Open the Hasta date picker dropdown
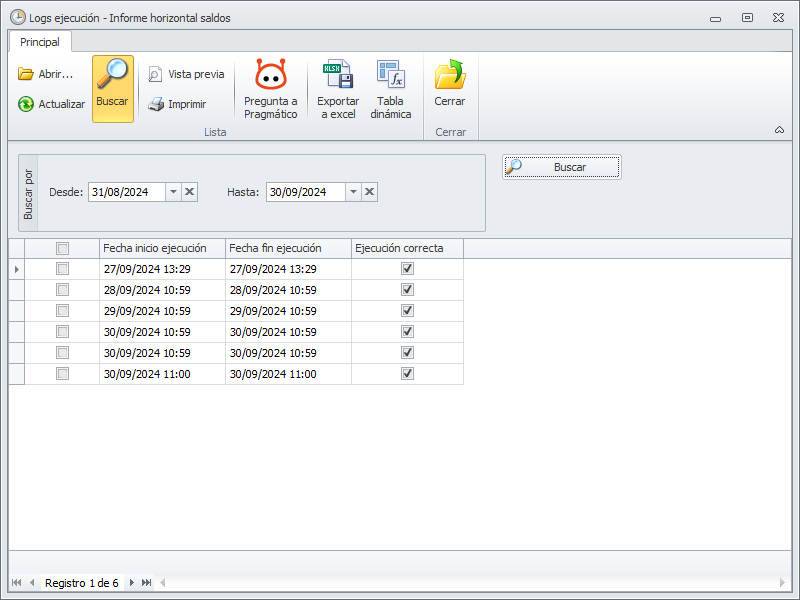 click(352, 192)
